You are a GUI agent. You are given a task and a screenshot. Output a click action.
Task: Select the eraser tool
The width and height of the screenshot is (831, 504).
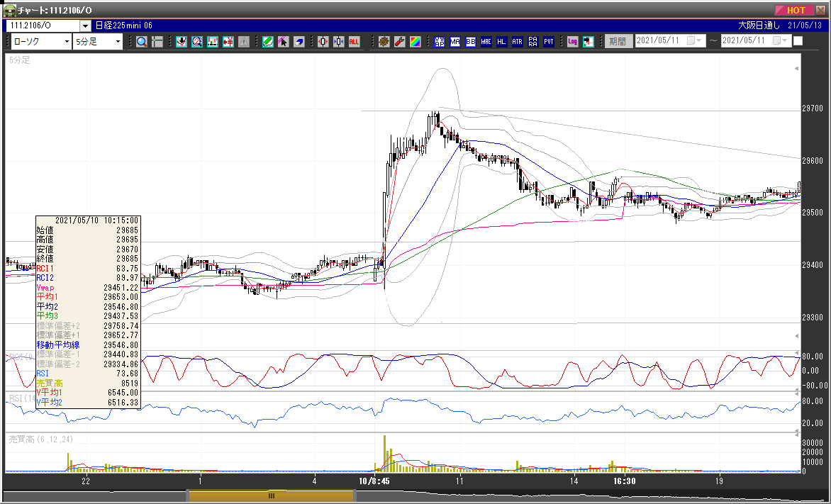click(x=299, y=41)
